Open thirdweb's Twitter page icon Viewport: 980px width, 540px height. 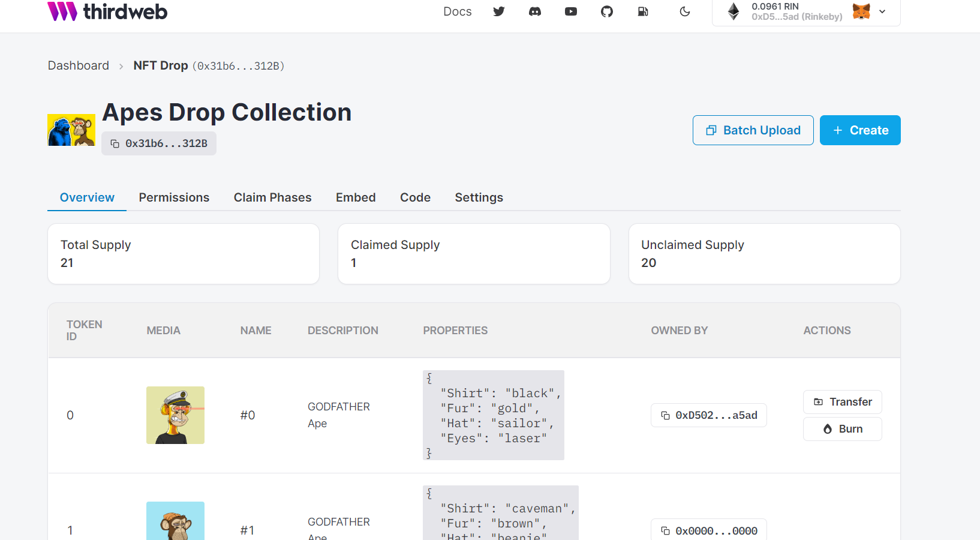point(499,11)
